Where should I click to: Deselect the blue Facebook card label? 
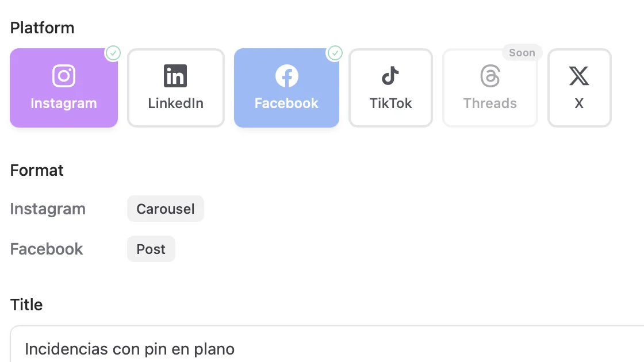(287, 103)
